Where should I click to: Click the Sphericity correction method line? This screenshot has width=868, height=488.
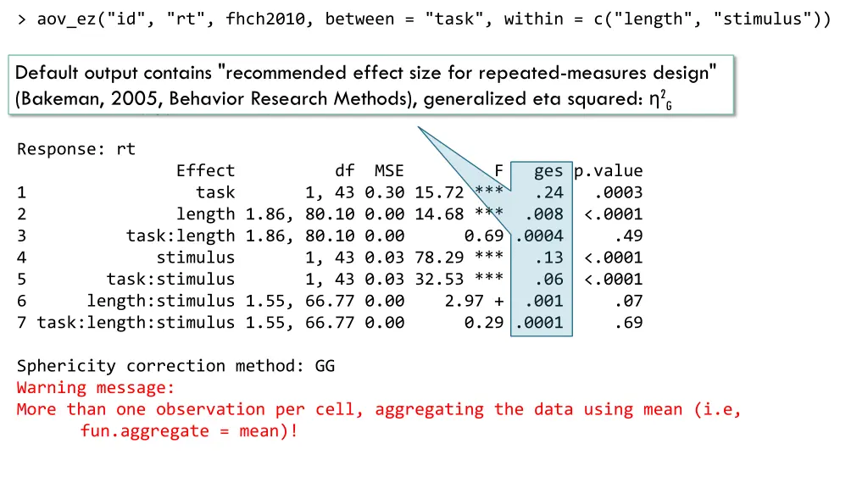[x=175, y=366]
